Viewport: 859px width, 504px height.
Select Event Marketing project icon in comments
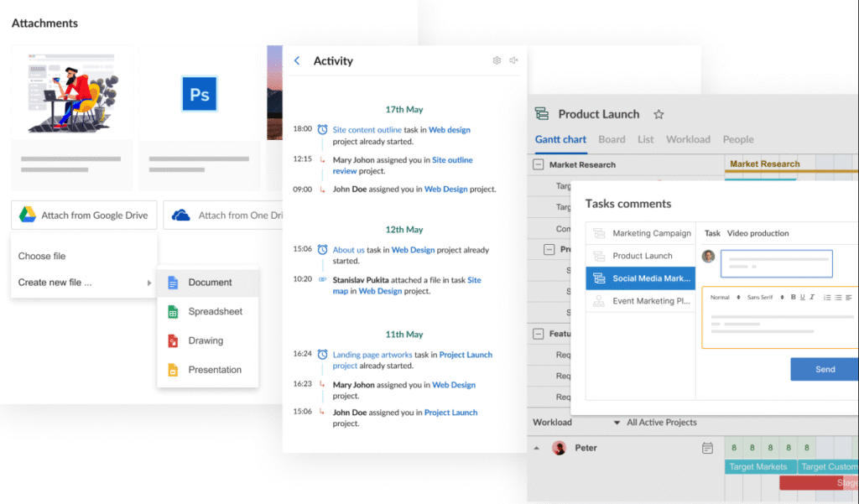point(599,301)
